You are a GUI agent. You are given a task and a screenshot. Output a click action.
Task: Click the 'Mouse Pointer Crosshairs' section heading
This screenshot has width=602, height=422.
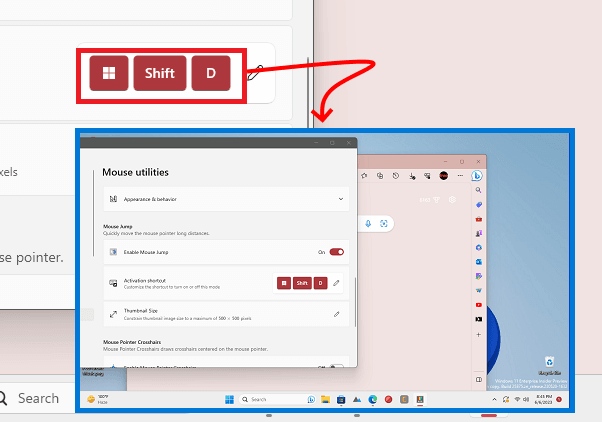click(x=132, y=342)
